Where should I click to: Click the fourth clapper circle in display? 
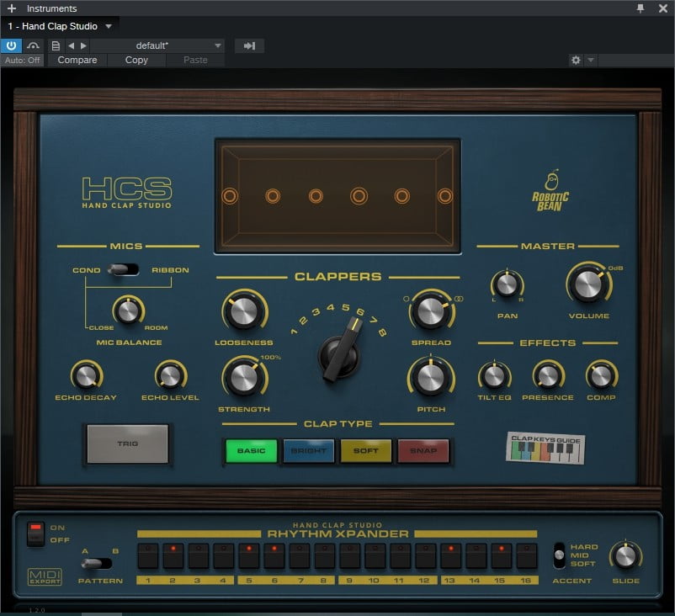click(x=359, y=196)
